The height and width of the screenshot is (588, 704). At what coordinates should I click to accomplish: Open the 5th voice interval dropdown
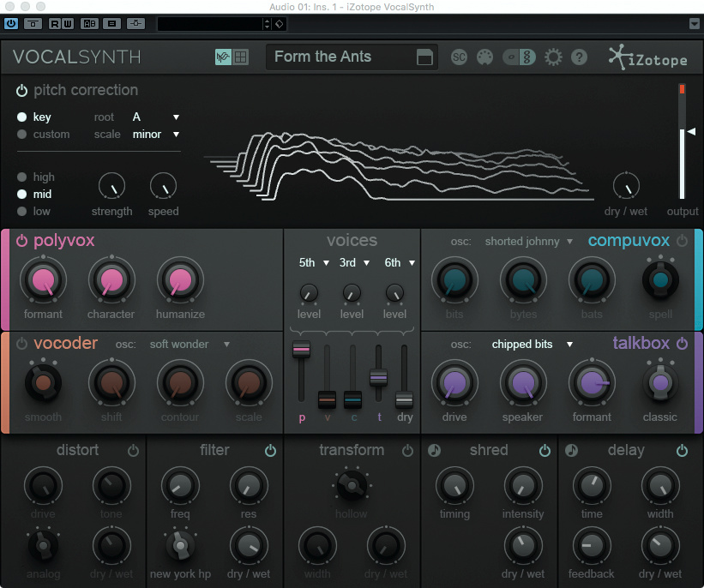(x=314, y=263)
